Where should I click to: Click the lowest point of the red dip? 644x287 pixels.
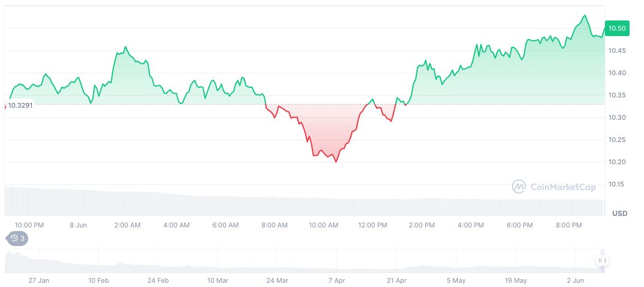336,162
